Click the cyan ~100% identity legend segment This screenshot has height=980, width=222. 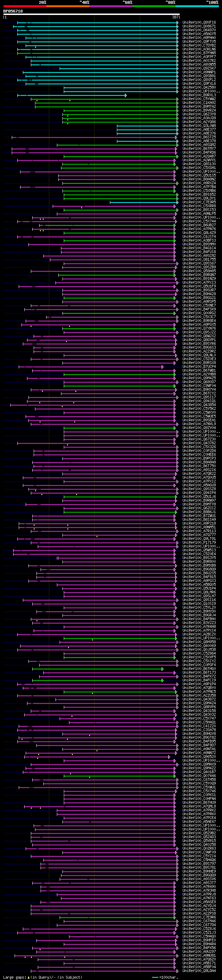click(197, 6)
